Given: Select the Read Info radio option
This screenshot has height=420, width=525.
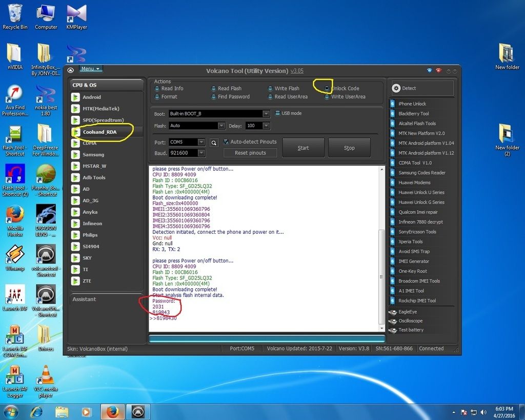Looking at the screenshot, I should [157, 89].
